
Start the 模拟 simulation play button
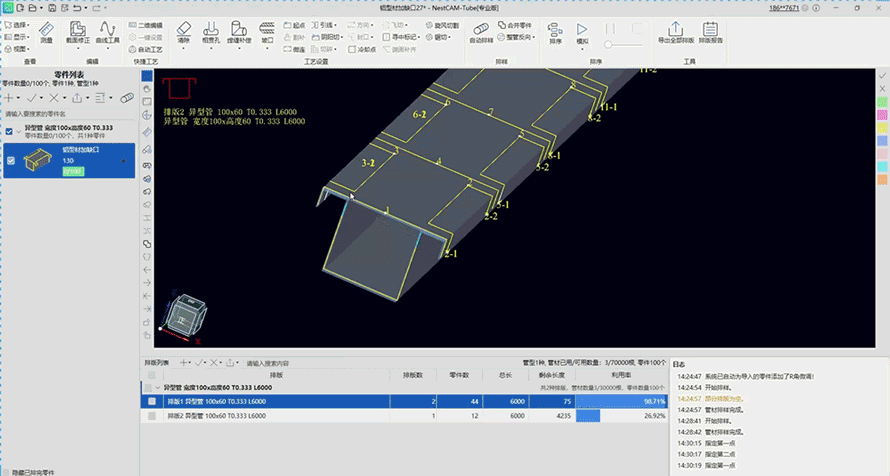pos(582,33)
